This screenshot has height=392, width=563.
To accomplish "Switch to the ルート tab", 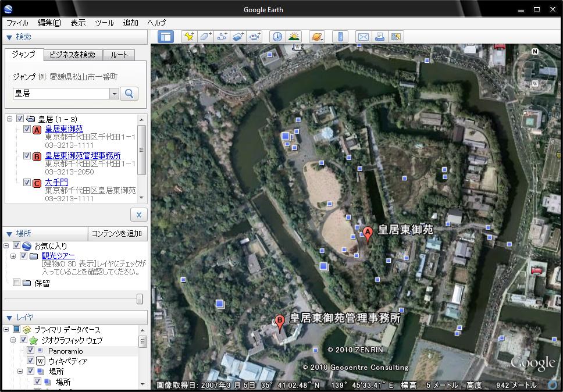I will [x=119, y=55].
